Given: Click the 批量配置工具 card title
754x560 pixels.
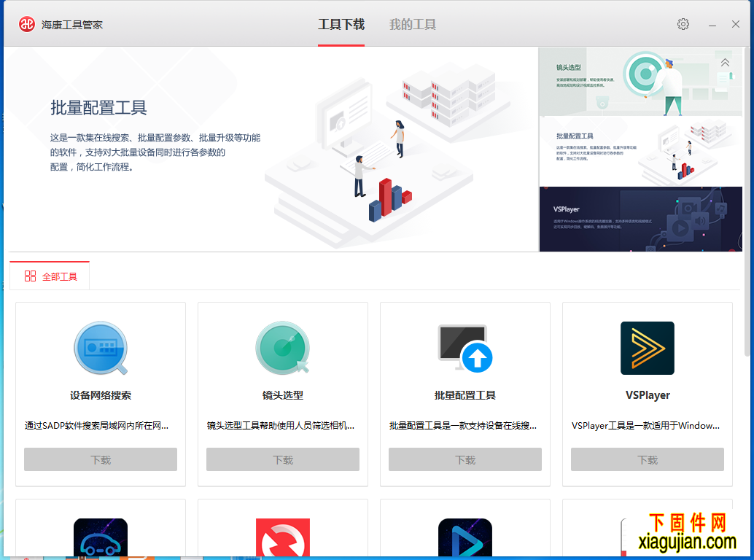Looking at the screenshot, I should pyautogui.click(x=465, y=395).
